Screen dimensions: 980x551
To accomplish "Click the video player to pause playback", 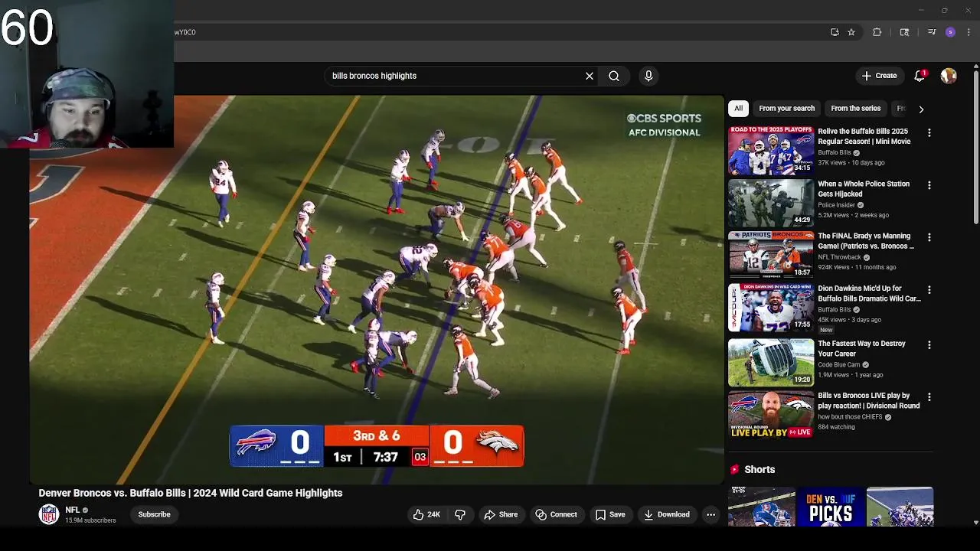I will (377, 290).
